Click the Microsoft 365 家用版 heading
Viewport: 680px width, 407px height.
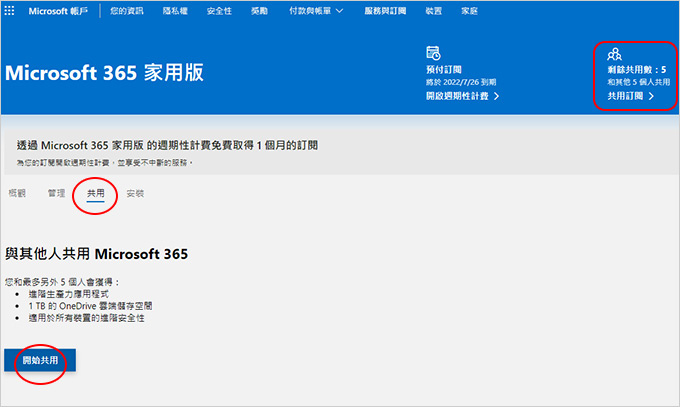coord(104,73)
